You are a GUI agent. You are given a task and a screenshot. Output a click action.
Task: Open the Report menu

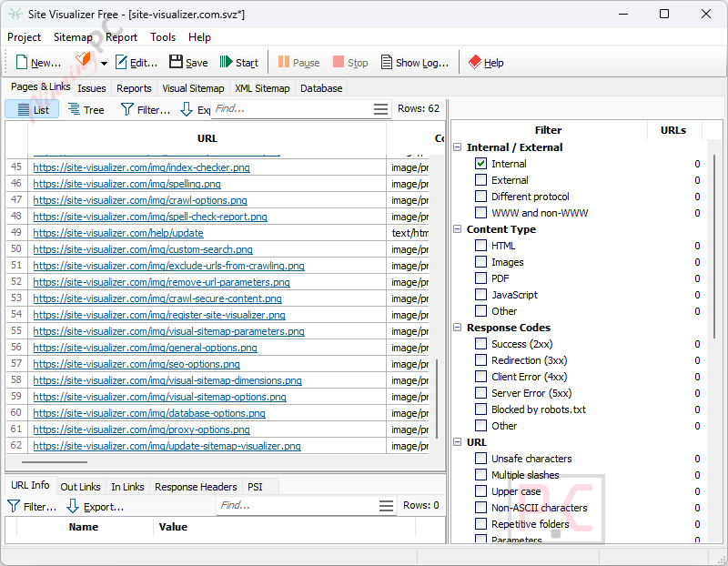[x=121, y=37]
